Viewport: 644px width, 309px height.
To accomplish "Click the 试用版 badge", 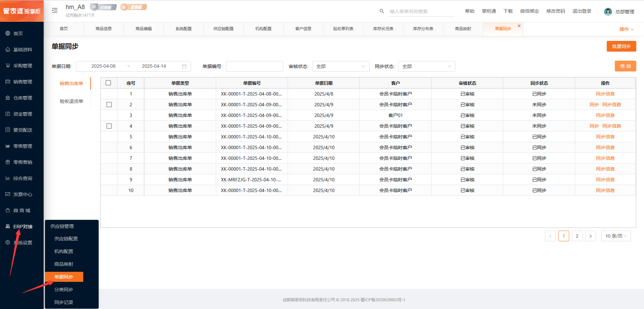I will (103, 7).
